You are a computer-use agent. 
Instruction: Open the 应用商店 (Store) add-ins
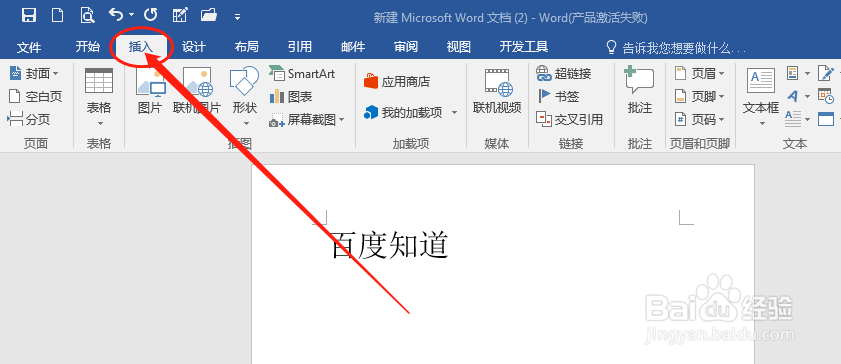pyautogui.click(x=397, y=82)
